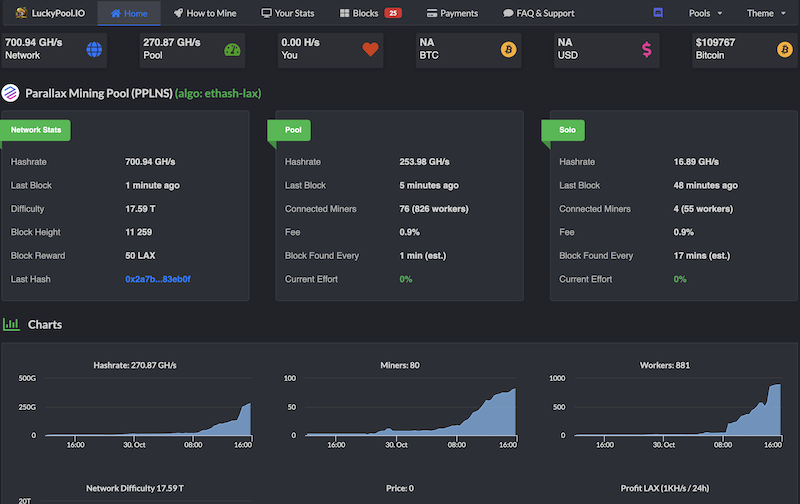
Task: Click the Difficulty value 17.59 T
Action: point(140,209)
